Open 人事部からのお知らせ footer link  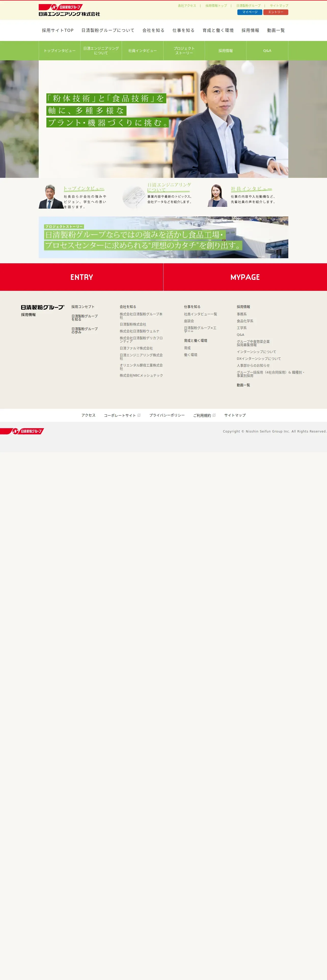(x=253, y=366)
